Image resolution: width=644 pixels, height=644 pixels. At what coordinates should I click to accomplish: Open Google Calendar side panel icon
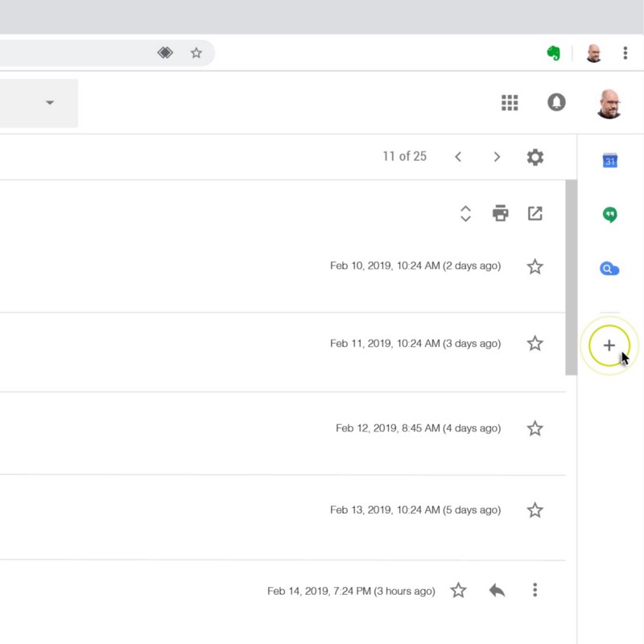tap(609, 161)
